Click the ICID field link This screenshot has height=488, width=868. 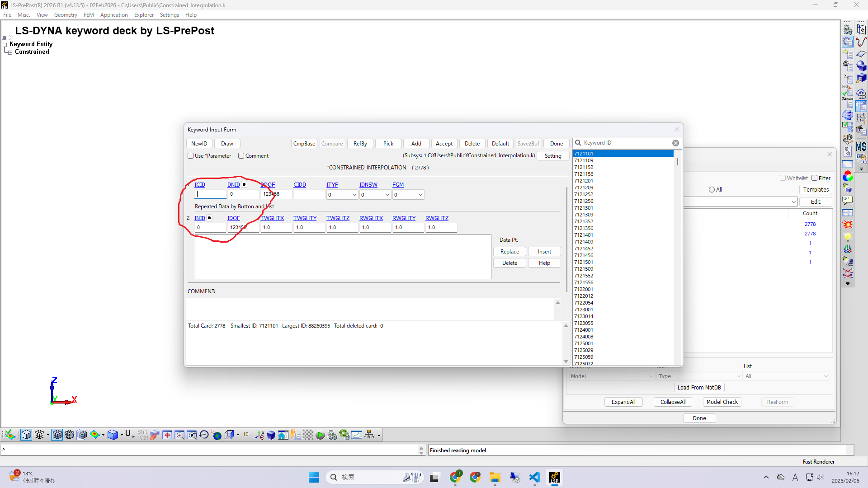tap(200, 184)
